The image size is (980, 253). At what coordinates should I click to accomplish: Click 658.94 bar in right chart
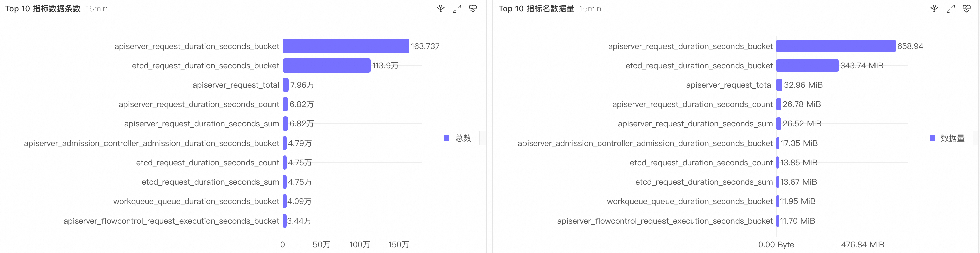(x=835, y=46)
